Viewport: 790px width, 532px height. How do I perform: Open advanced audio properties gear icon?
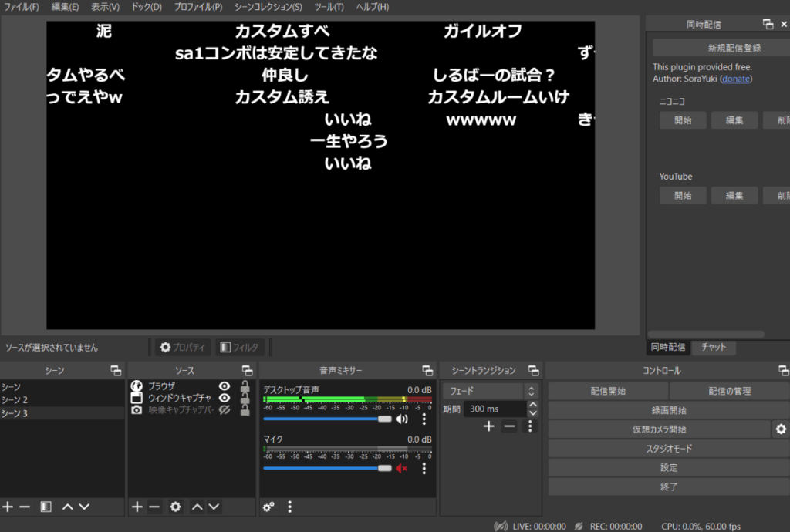click(268, 507)
